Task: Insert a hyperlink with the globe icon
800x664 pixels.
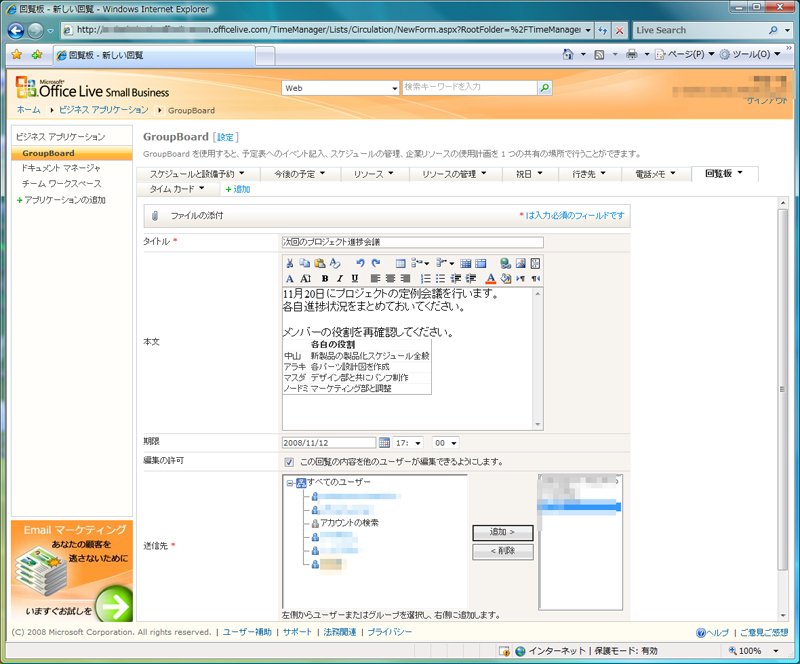Action: coord(505,263)
